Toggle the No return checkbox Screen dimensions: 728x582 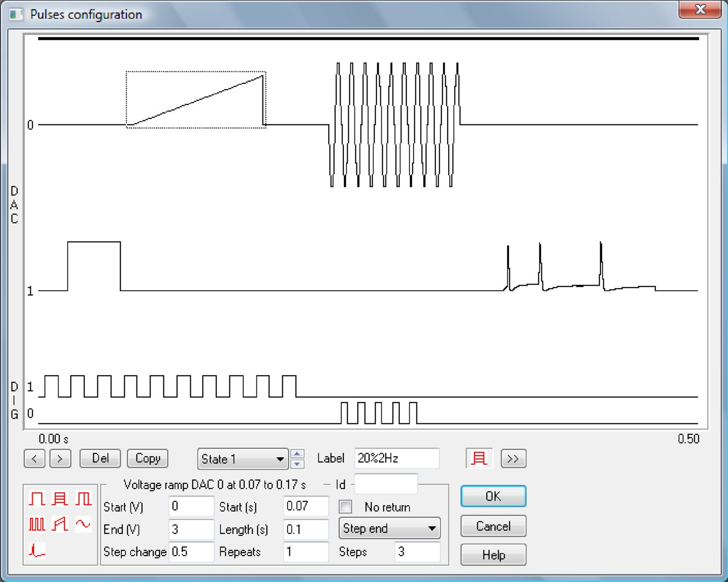(345, 507)
